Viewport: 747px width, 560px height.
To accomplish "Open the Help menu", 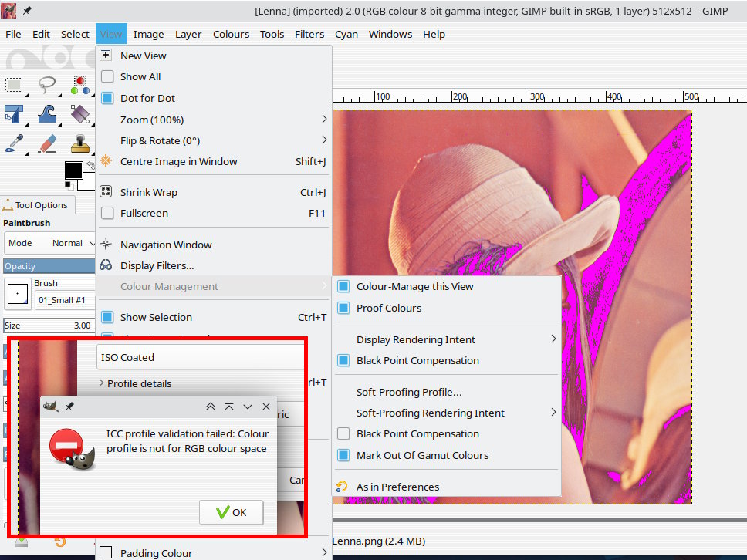I will click(434, 34).
